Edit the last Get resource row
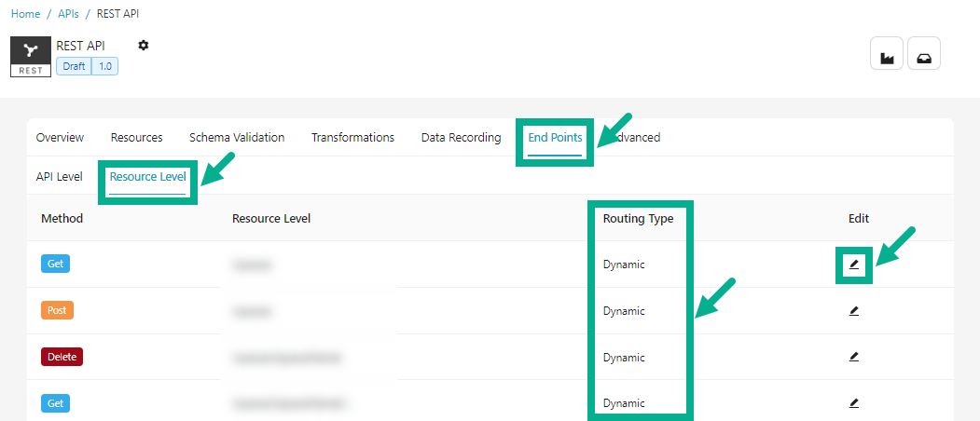This screenshot has height=421, width=980. click(x=854, y=403)
